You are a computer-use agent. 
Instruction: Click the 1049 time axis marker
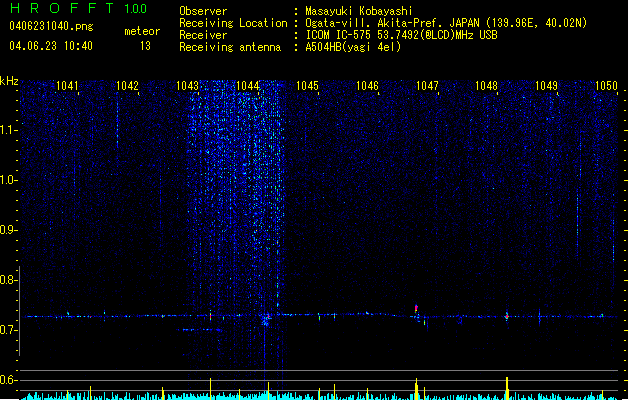pos(546,86)
